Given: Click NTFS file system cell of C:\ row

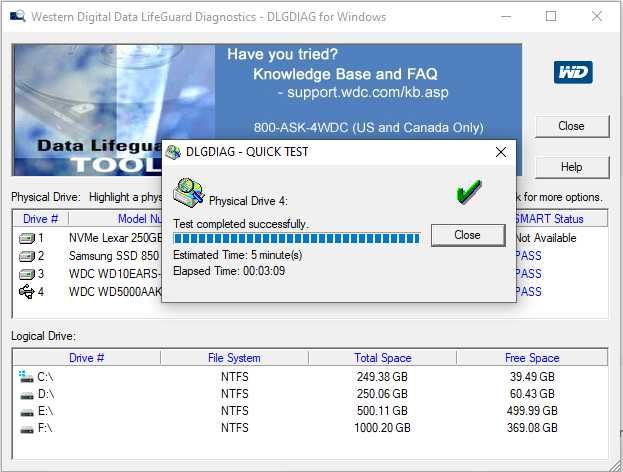Looking at the screenshot, I should coord(234,377).
